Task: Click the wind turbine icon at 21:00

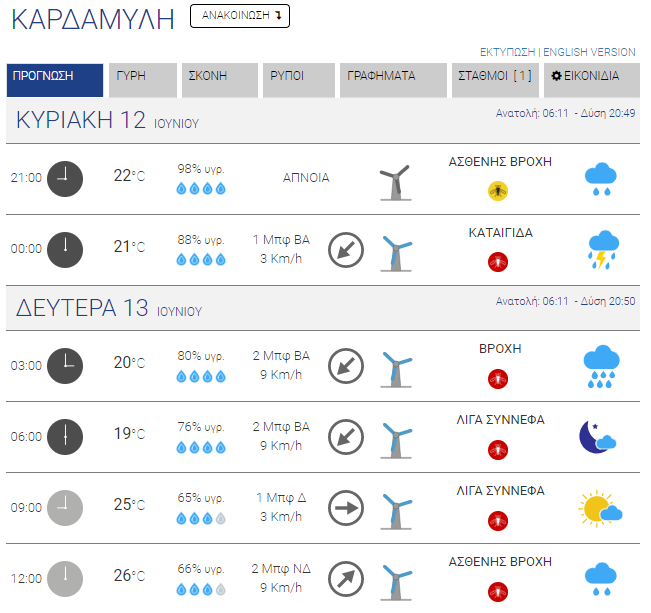Action: (395, 183)
